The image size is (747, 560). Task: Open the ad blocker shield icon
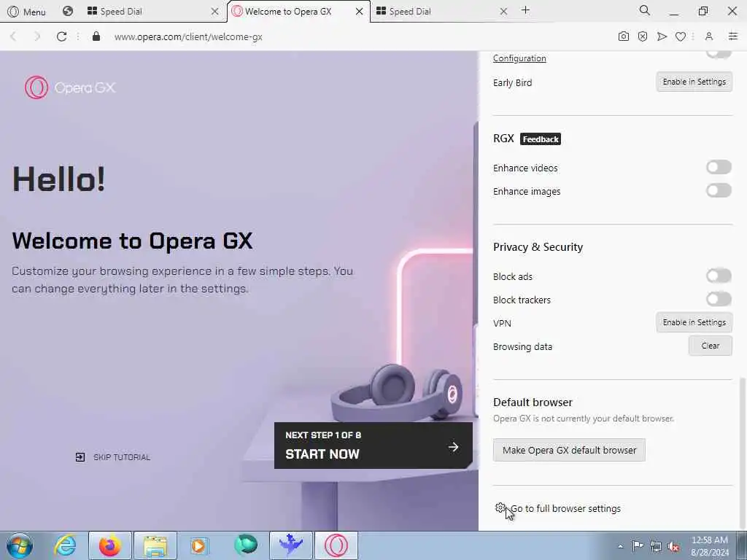643,36
